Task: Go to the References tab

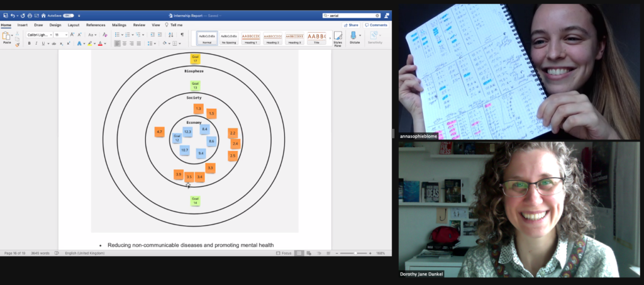Action: [96, 25]
